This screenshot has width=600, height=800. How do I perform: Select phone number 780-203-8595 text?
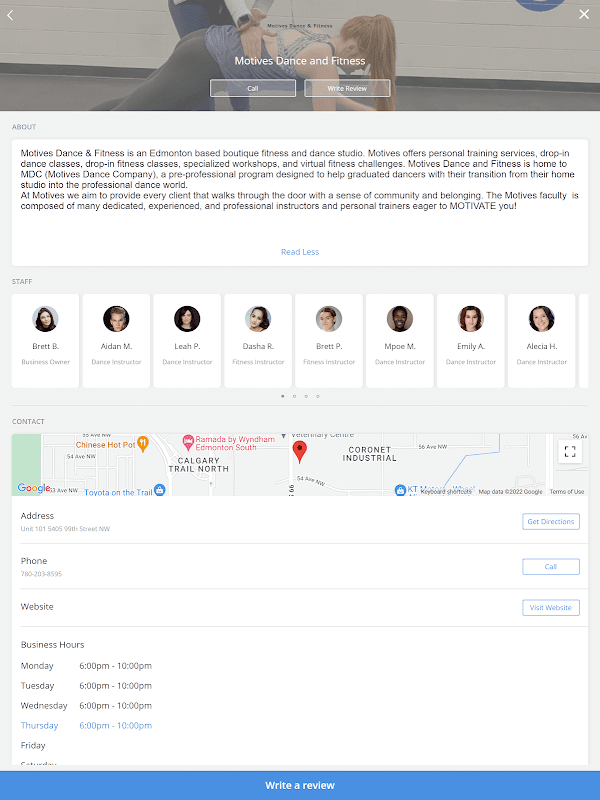(41, 574)
